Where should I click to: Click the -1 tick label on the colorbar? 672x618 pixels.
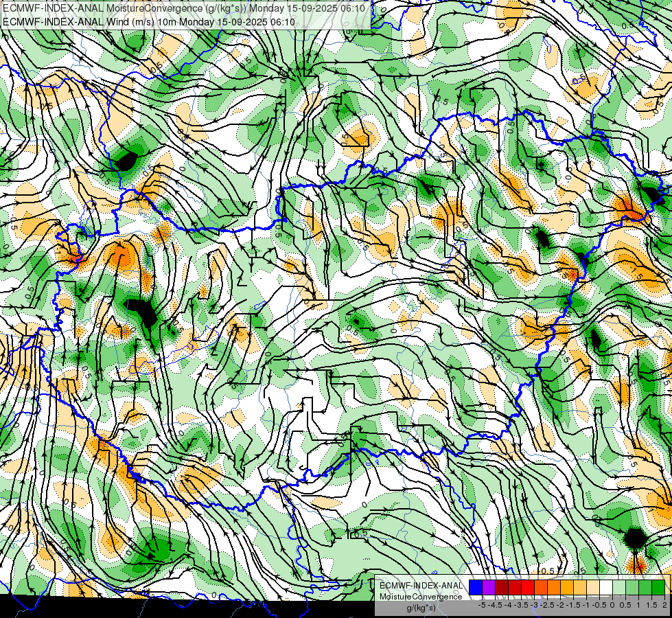(586, 605)
